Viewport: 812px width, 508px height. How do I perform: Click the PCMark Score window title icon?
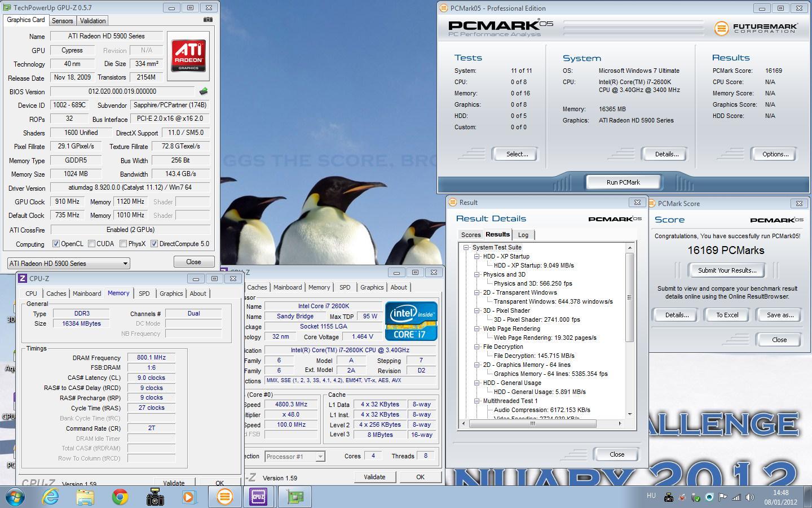click(x=651, y=204)
